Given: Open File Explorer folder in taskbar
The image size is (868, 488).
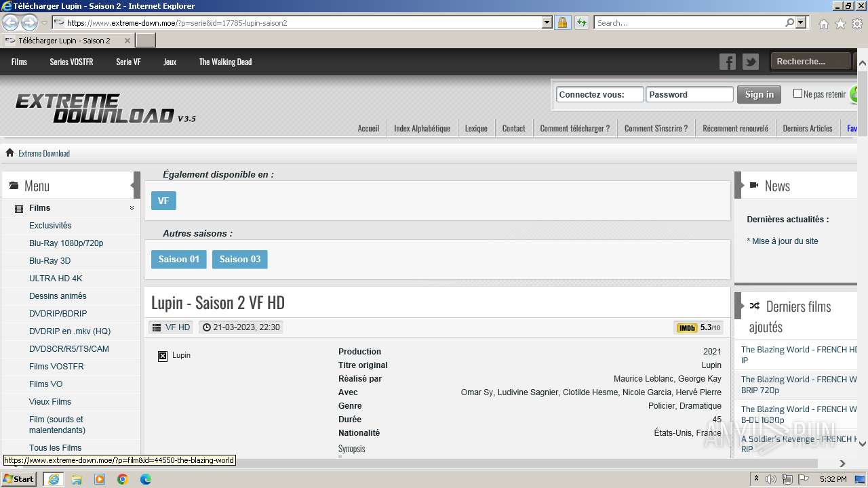Looking at the screenshot, I should (77, 479).
